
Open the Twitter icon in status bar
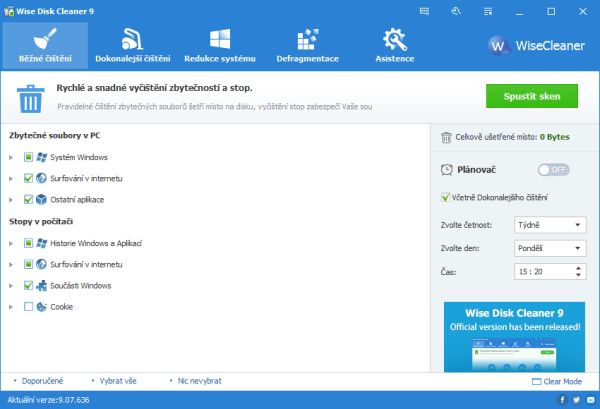576,400
